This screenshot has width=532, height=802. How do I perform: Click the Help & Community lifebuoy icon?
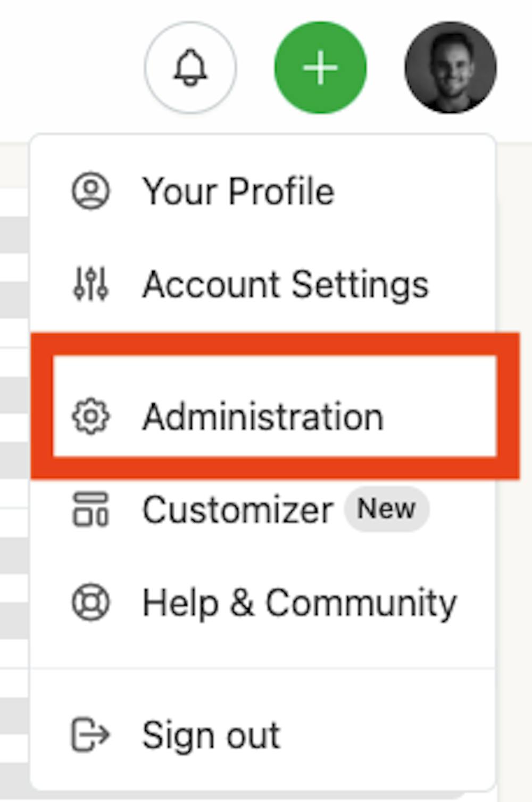tap(90, 602)
